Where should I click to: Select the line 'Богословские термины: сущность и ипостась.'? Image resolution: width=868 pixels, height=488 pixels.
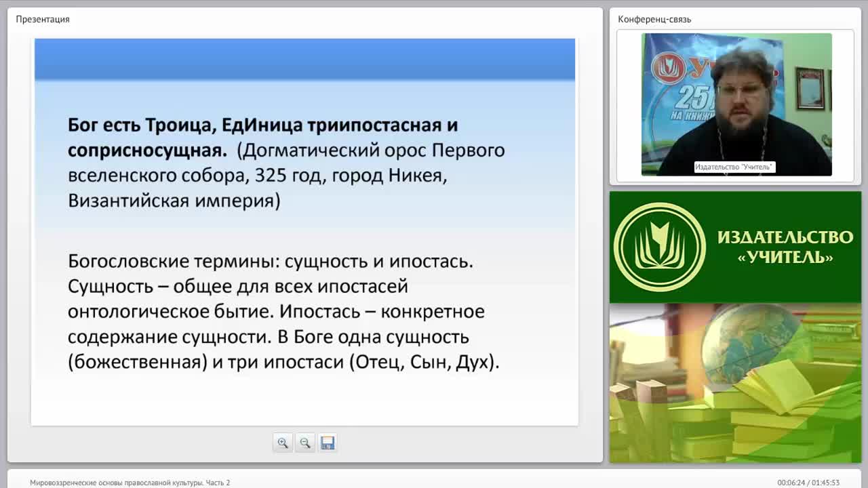click(x=271, y=261)
